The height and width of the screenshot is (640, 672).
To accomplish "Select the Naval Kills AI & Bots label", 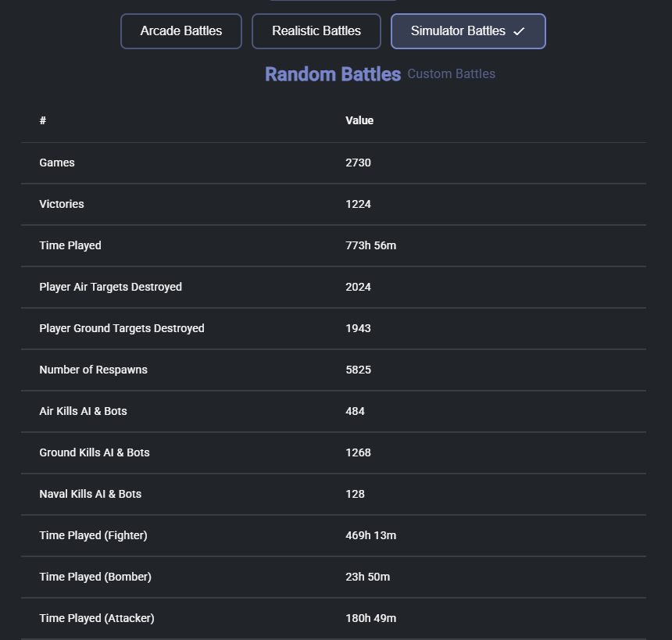I will [91, 494].
